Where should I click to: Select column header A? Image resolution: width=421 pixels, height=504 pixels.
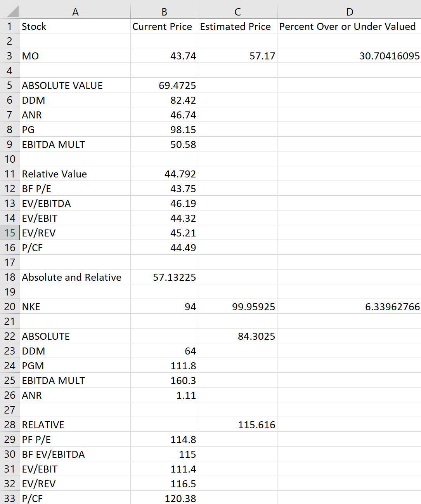(75, 11)
